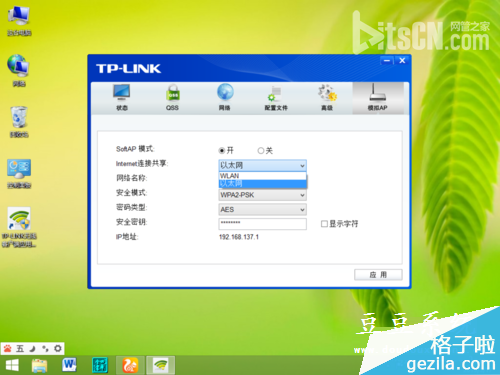Viewport: 500px width, 375px height.
Task: Select the TP-LINK wireless utility desktop shortcut
Action: 19,227
